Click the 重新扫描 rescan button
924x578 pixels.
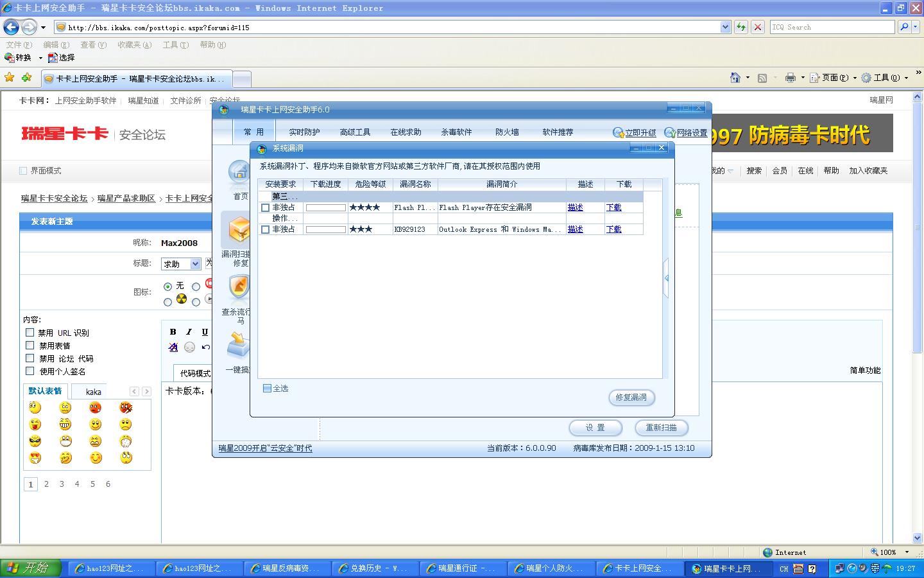(x=661, y=428)
